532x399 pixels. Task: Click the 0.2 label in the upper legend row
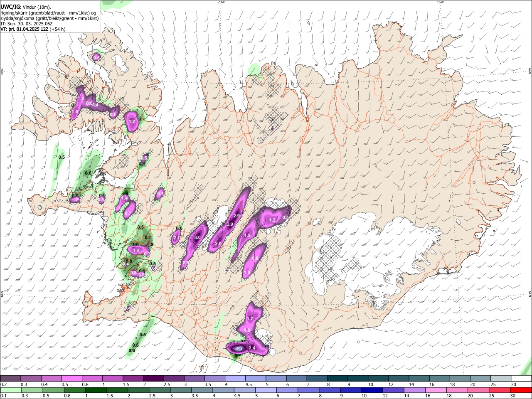pos(3,384)
